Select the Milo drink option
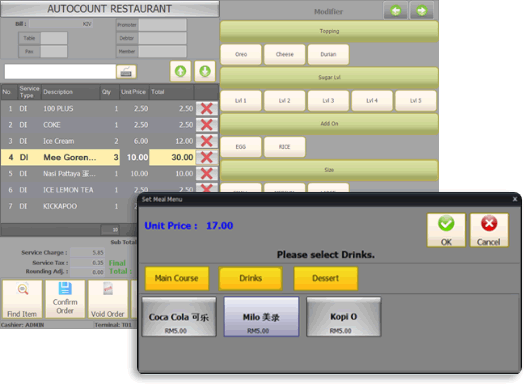527x387 pixels. click(x=261, y=317)
